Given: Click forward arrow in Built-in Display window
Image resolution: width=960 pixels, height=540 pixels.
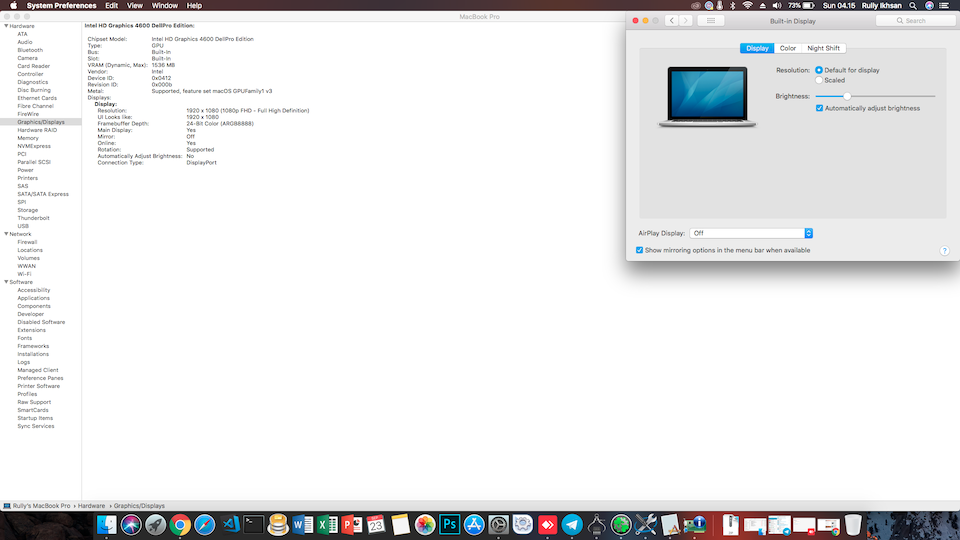Looking at the screenshot, I should point(686,21).
